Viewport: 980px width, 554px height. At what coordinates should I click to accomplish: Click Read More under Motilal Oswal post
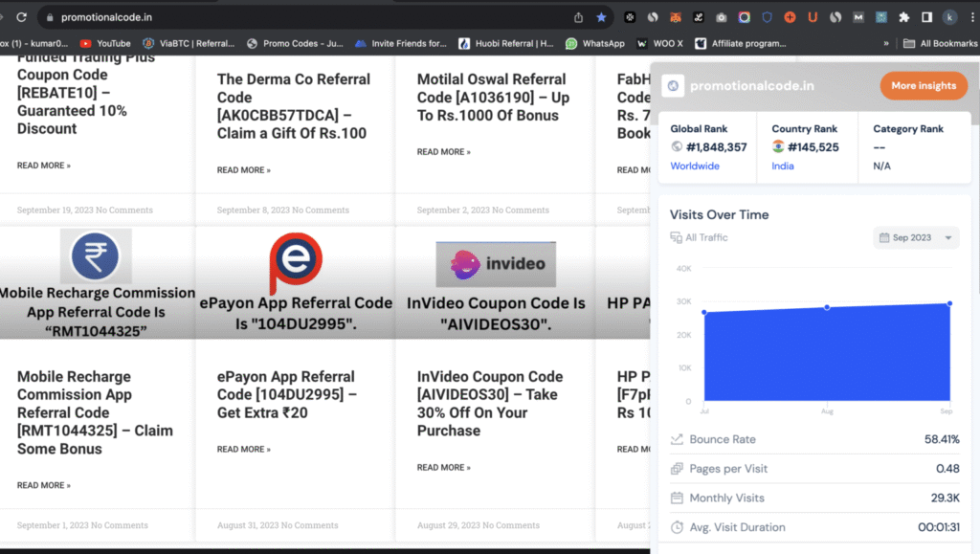pos(443,152)
